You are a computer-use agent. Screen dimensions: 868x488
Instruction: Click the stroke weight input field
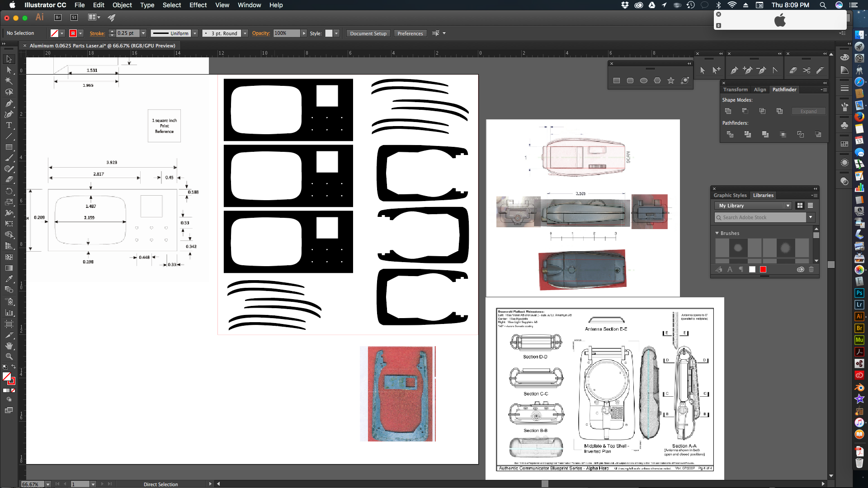click(127, 33)
